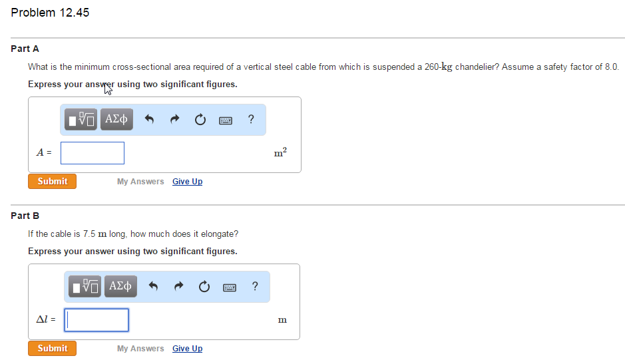The width and height of the screenshot is (625, 364).
Task: Click the Δl elongation answer input box
Action: 97,320
